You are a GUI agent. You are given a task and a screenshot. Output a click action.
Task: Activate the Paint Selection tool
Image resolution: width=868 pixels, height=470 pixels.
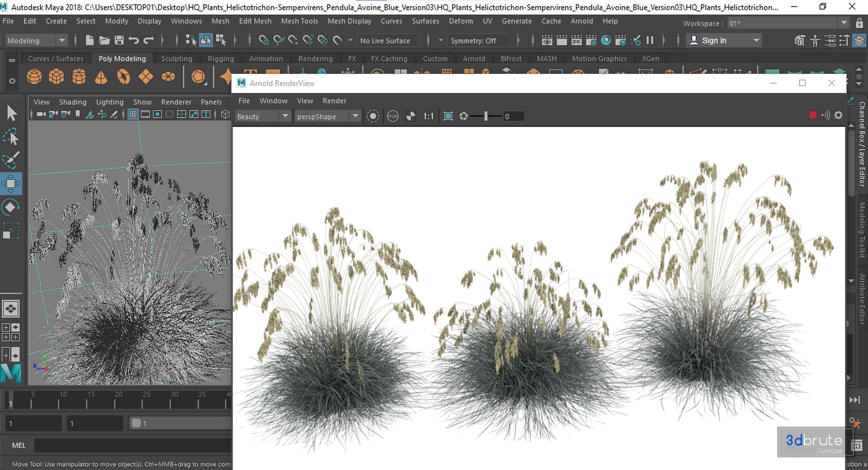coord(11,160)
